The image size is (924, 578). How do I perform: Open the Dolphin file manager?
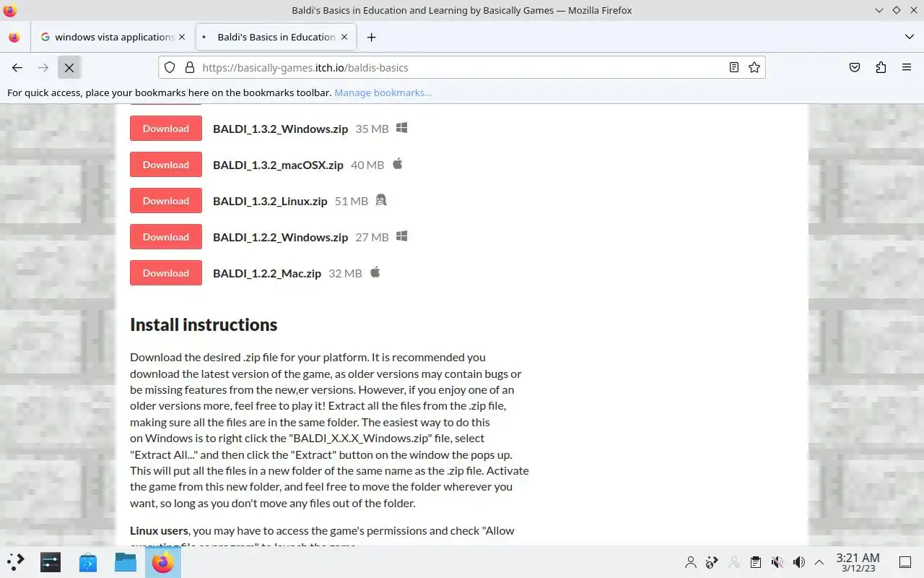[126, 561]
